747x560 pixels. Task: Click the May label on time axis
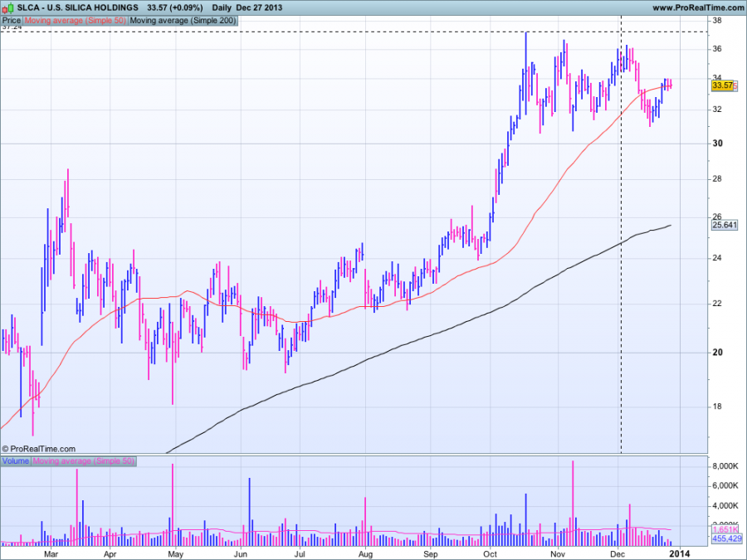tap(176, 554)
